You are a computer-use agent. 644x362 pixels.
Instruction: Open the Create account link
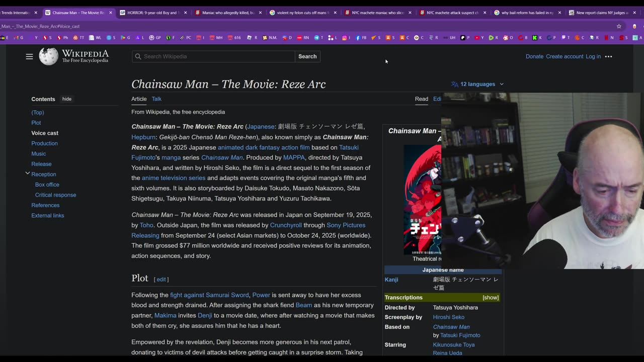pyautogui.click(x=565, y=56)
